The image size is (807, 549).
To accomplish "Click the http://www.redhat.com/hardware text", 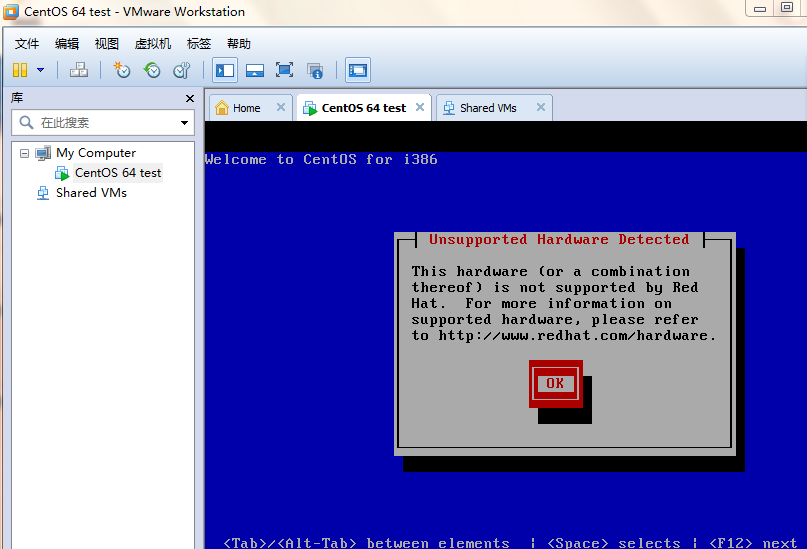I will point(573,336).
